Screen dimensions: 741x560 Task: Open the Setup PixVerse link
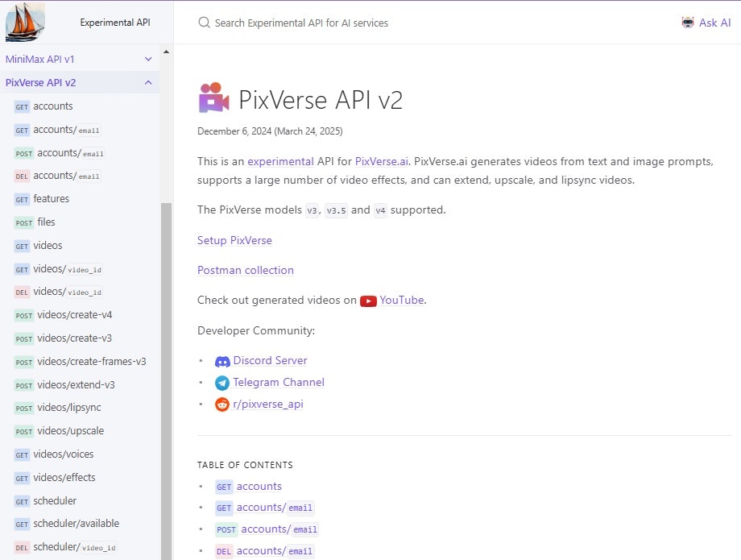(234, 241)
